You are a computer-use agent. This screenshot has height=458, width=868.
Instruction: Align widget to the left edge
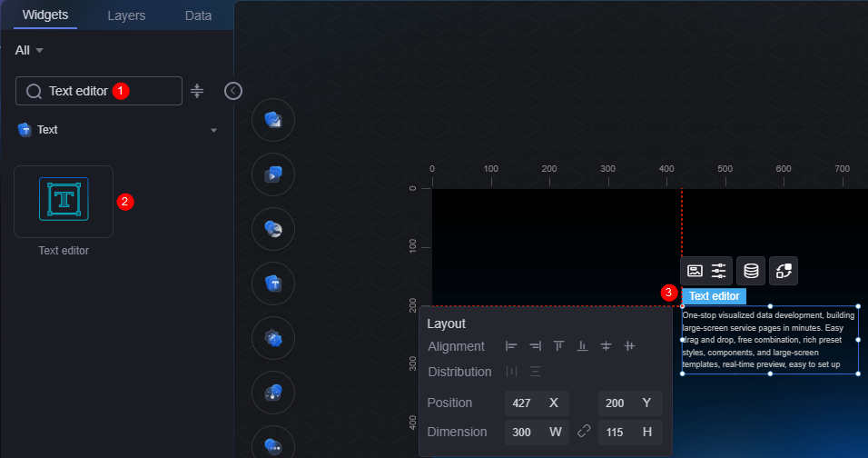point(511,346)
